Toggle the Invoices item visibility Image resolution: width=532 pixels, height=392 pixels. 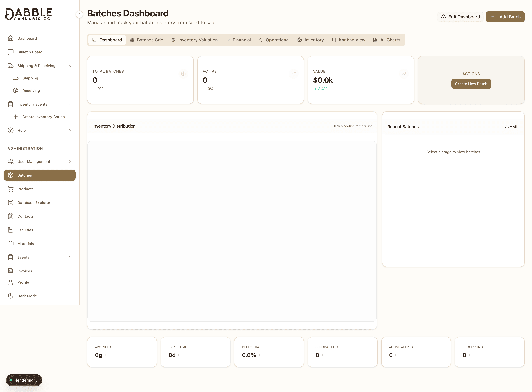coord(24,271)
